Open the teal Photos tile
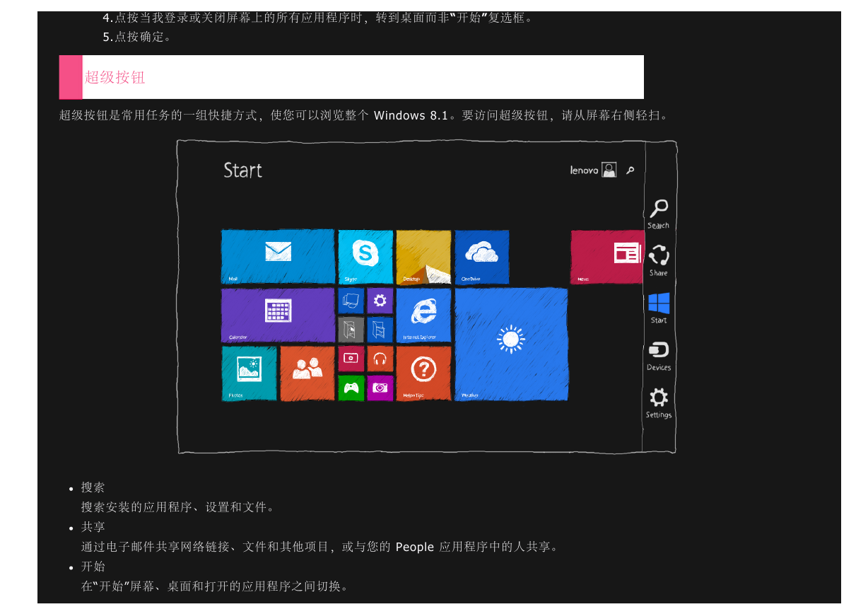 [249, 373]
